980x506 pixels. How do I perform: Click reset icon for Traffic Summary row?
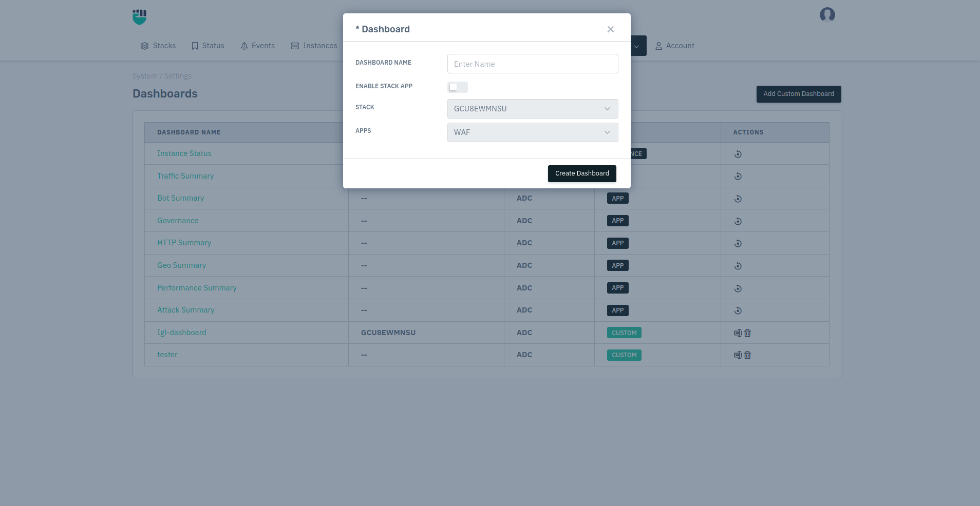tap(738, 176)
